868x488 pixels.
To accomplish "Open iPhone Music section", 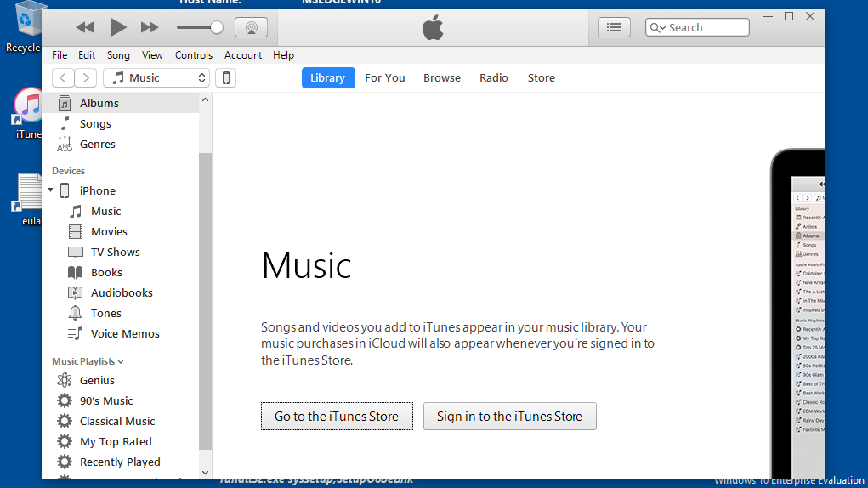I will click(x=120, y=211).
